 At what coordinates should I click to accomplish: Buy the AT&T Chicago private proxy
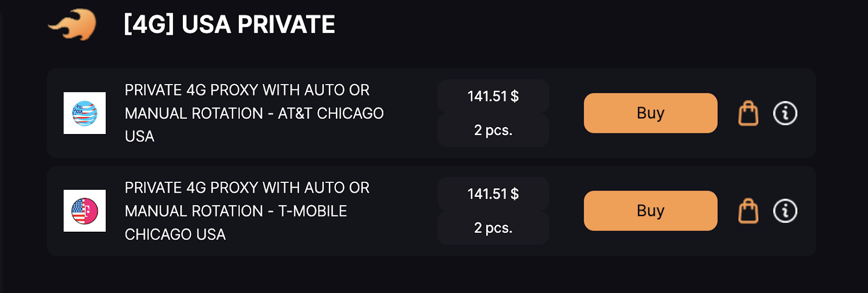coord(650,113)
